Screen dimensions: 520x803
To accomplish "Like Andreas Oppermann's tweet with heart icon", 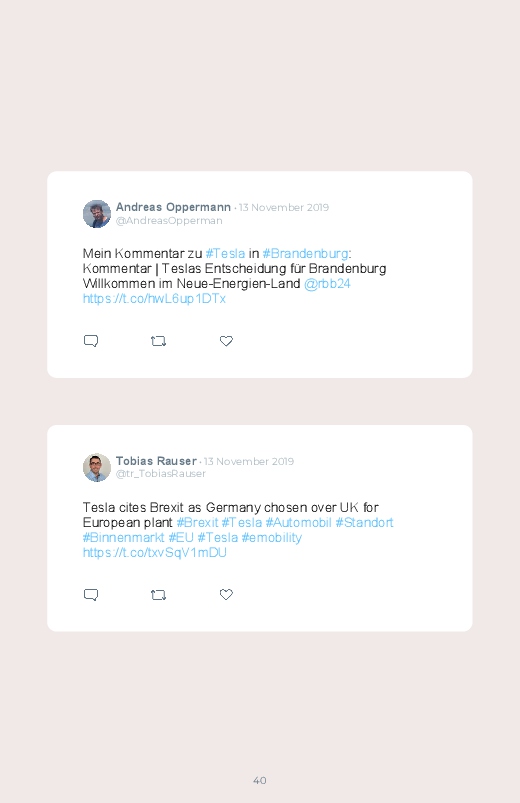I will point(226,341).
